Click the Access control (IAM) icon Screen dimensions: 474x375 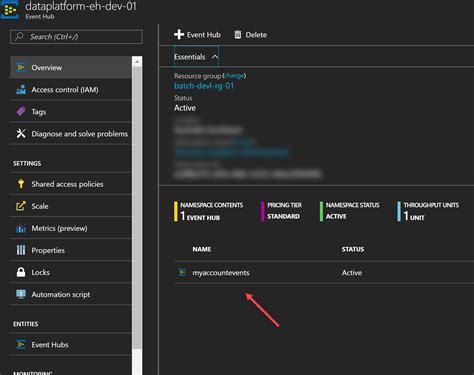(21, 89)
